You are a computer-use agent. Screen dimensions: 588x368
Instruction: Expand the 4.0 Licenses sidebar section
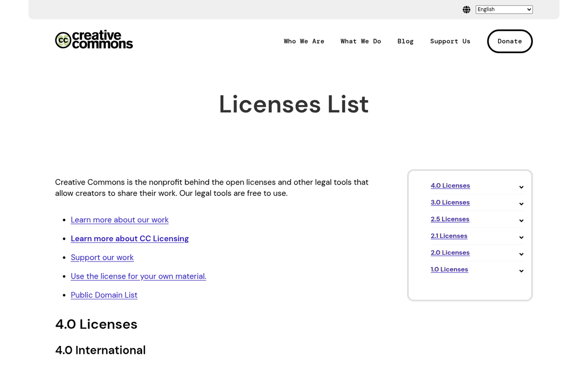[x=521, y=187]
